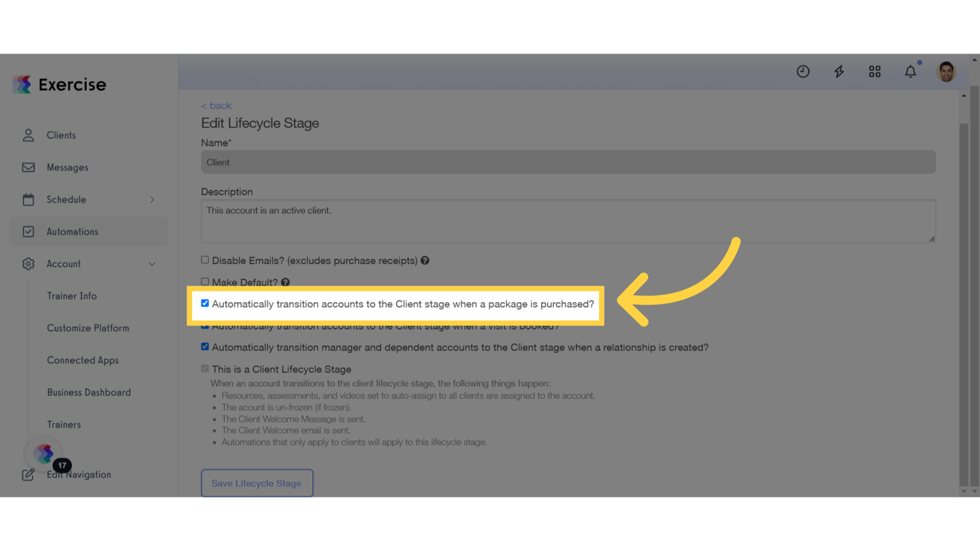
Task: Select the Automations checkmark icon
Action: [28, 231]
